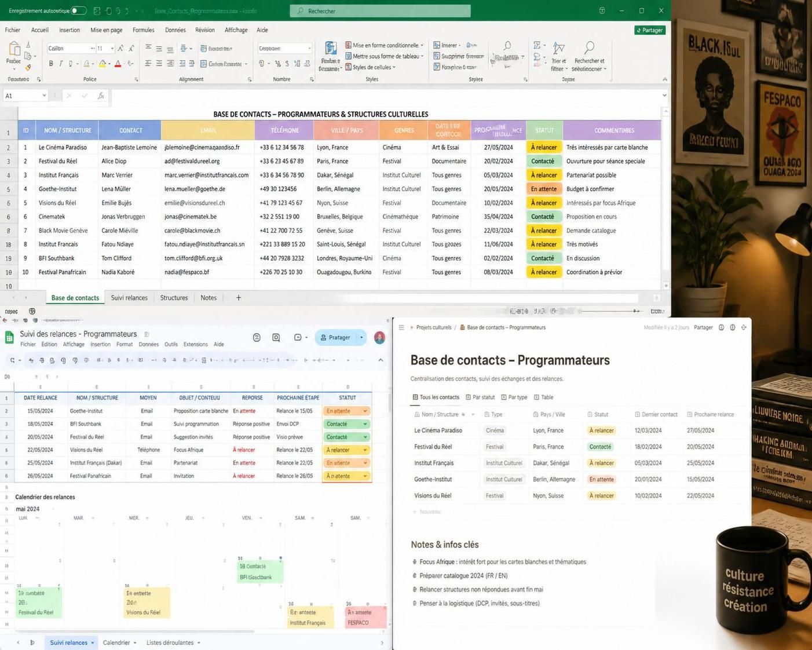Click En attente status cell for Goethe-Institut in Excel
812x650 pixels.
point(544,189)
